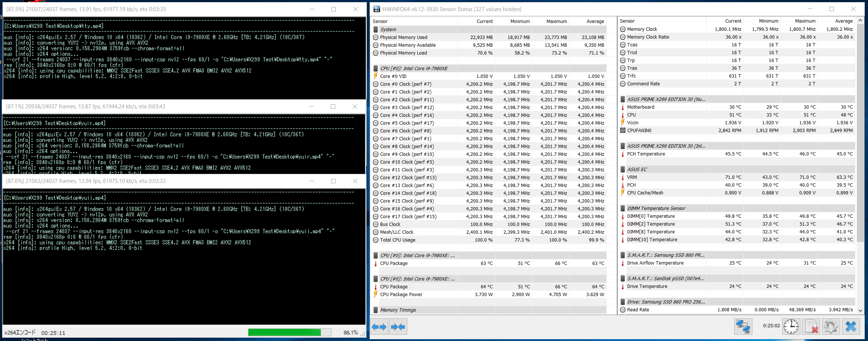Image resolution: width=868 pixels, height=341 pixels.
Task: Minimize the tty.mp4 encoder console window
Action: pyautogui.click(x=312, y=9)
